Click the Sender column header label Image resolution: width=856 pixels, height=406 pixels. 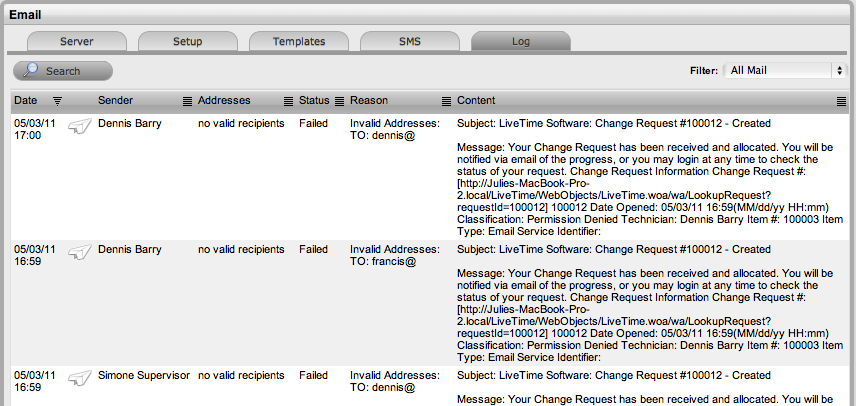(x=116, y=101)
